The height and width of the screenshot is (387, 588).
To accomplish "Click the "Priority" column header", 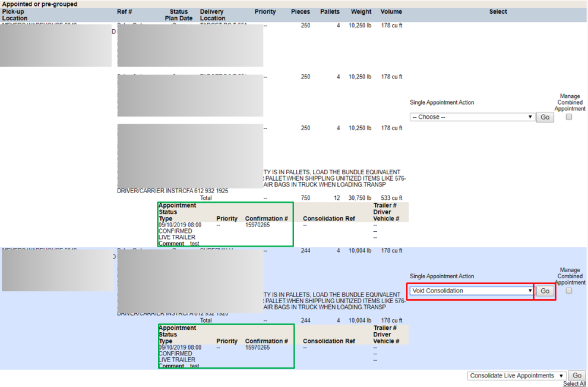I will click(265, 11).
